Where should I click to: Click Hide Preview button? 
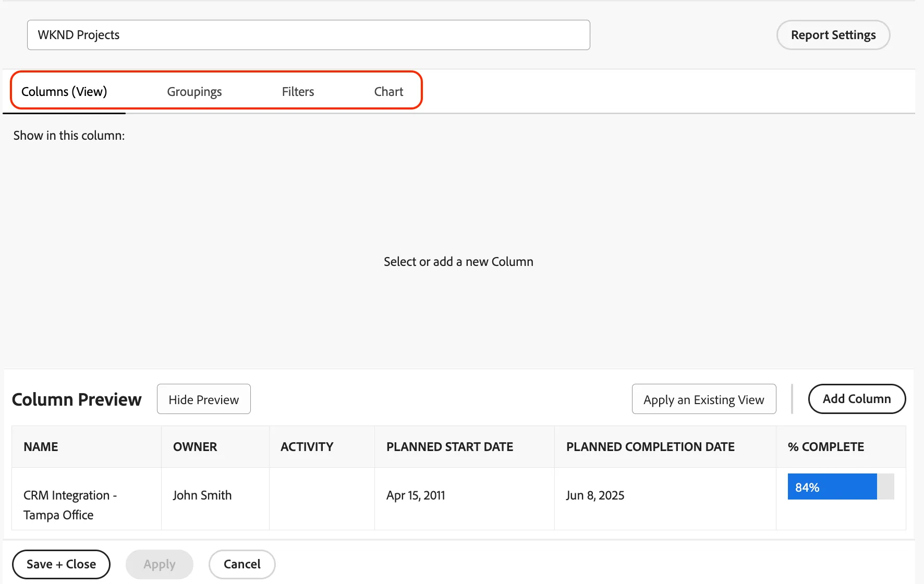tap(204, 399)
